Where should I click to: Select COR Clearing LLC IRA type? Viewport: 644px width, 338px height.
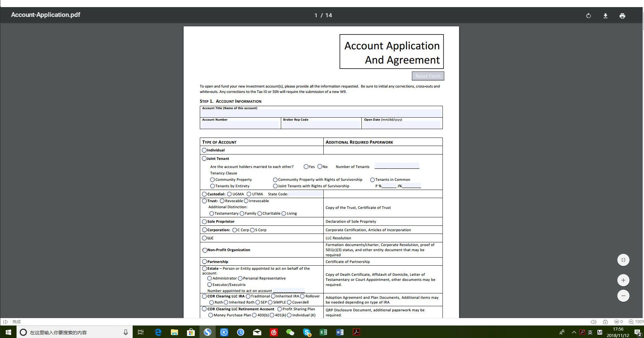pyautogui.click(x=204, y=296)
